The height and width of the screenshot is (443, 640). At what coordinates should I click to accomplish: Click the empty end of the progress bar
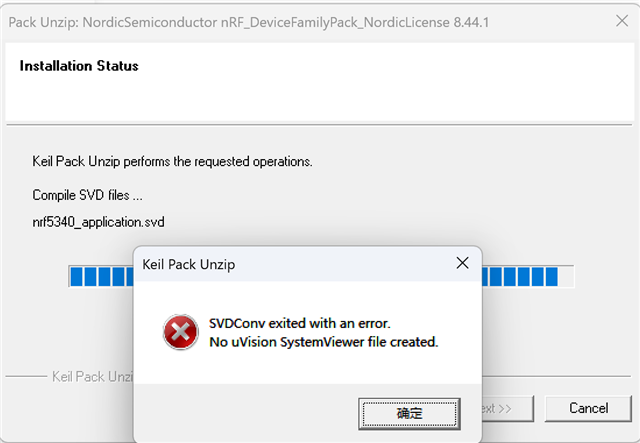coord(566,276)
